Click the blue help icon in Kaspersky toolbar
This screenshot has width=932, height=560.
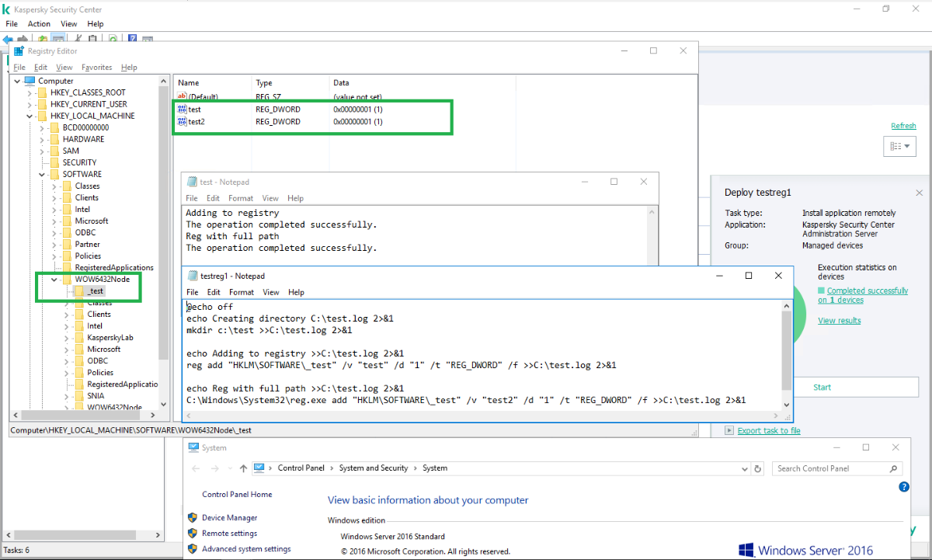[133, 38]
